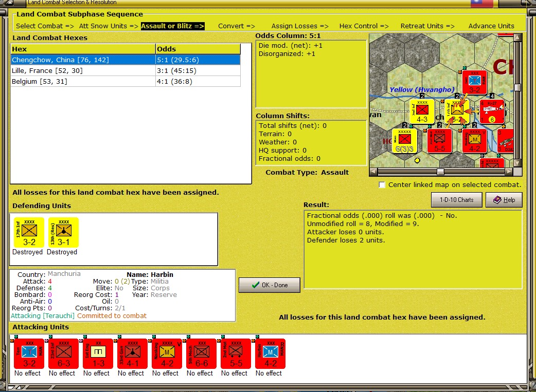Click the Assault or Blitz subphase step
This screenshot has height=392, width=536.
coord(173,26)
